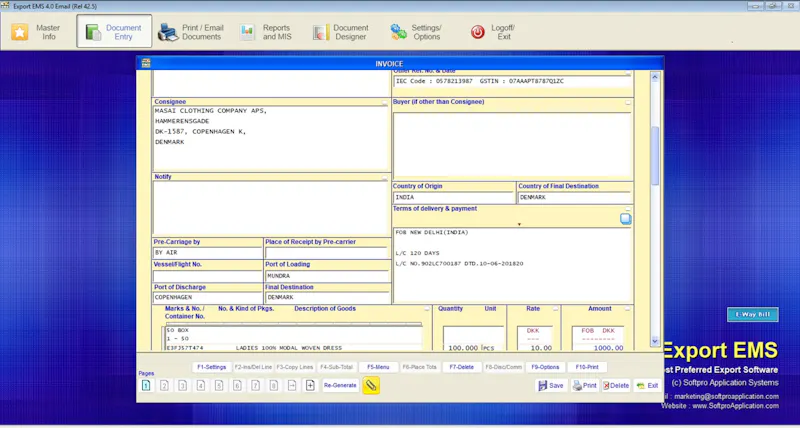Click Country of Final Destination field
This screenshot has height=428, width=800.
click(x=574, y=197)
